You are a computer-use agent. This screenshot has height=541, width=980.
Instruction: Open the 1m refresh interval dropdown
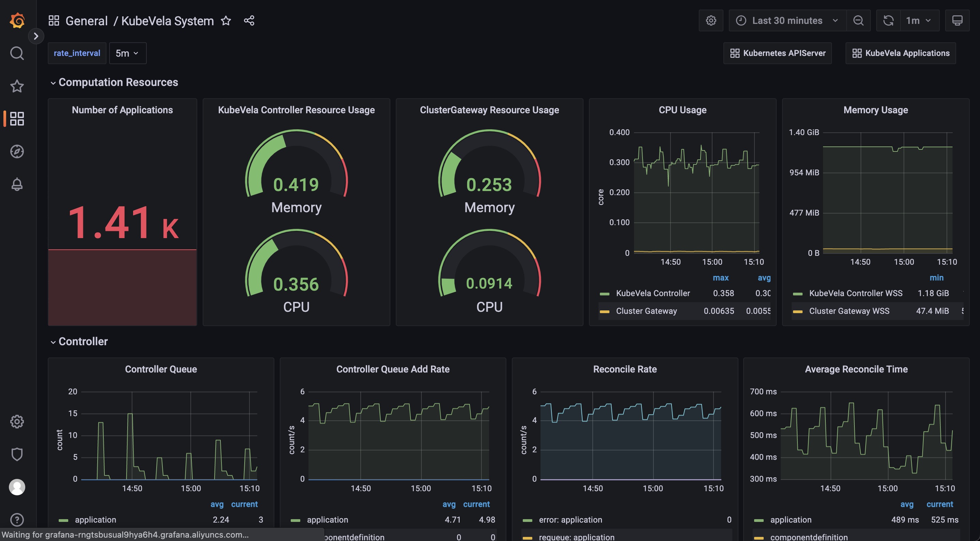point(920,20)
